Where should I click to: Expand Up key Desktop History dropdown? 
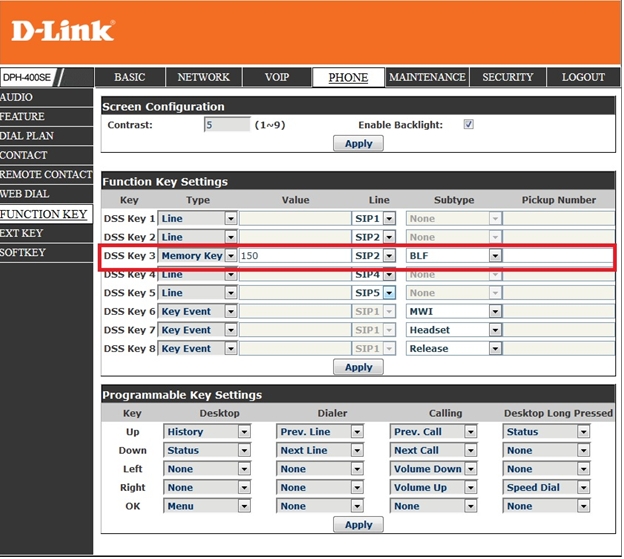coord(244,432)
